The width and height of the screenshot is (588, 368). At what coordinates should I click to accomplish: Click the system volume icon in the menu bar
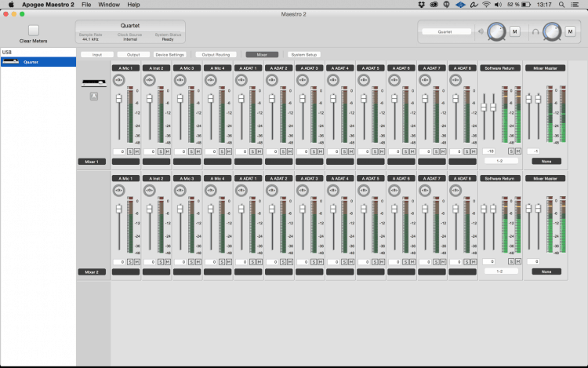[498, 5]
